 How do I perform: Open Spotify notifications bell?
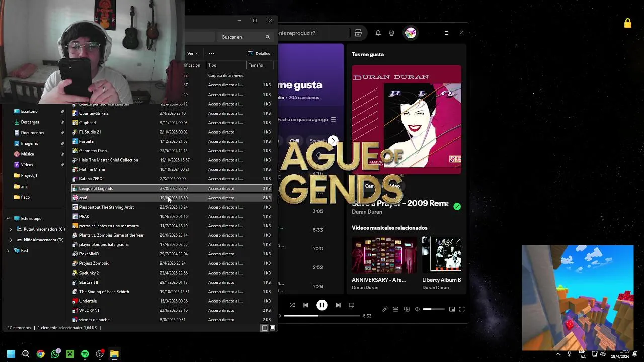point(378,33)
